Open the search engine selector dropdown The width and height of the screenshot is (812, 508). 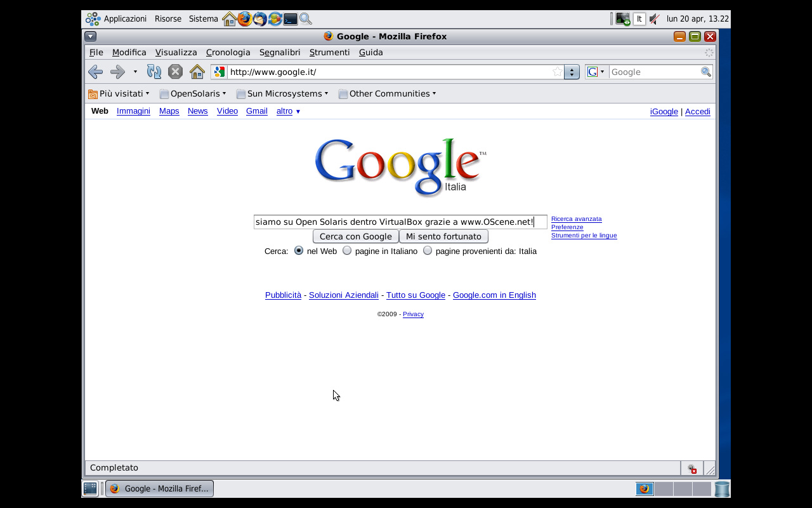(596, 72)
